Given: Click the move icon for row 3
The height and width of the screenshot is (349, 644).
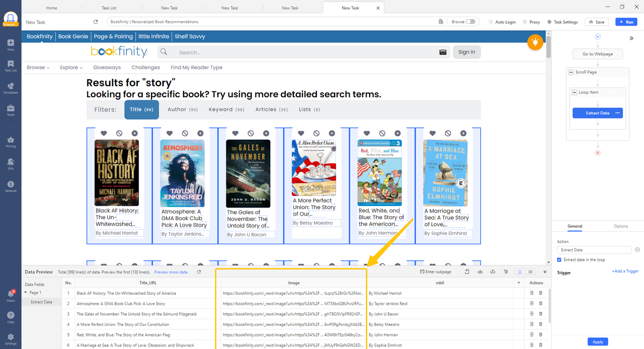Looking at the screenshot, I should 532,314.
